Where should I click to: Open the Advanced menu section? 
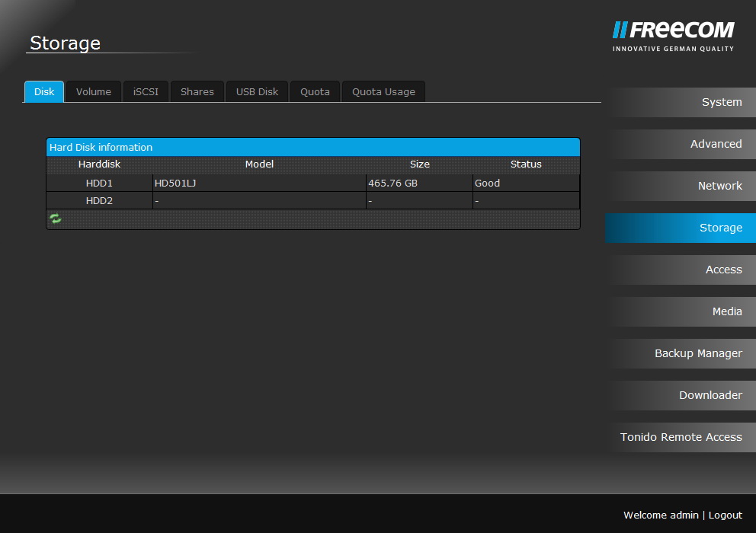(x=681, y=144)
